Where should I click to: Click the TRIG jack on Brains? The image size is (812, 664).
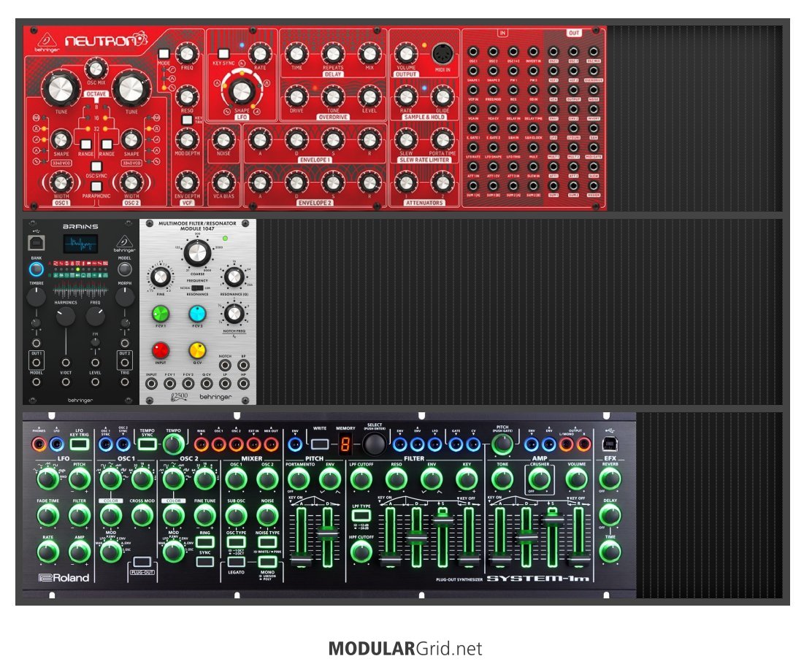pyautogui.click(x=125, y=382)
